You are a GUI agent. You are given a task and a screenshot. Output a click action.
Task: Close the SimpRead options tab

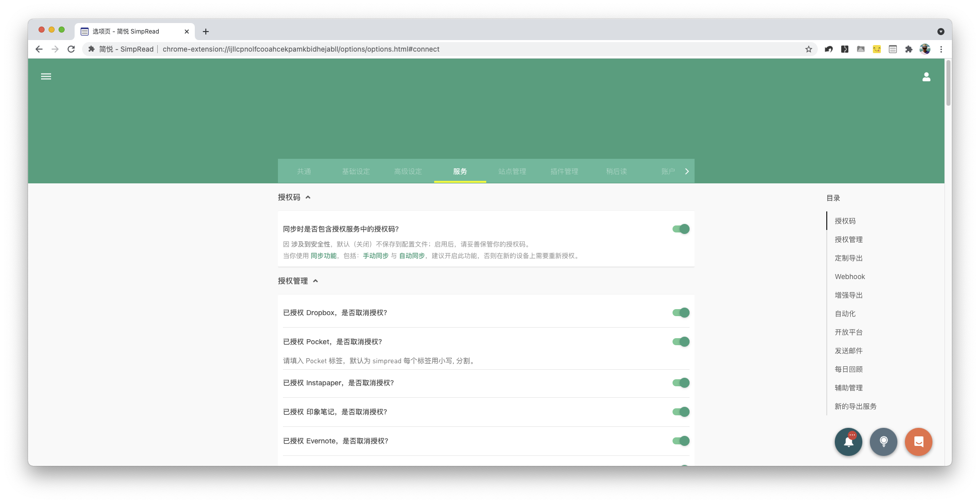[x=187, y=32]
